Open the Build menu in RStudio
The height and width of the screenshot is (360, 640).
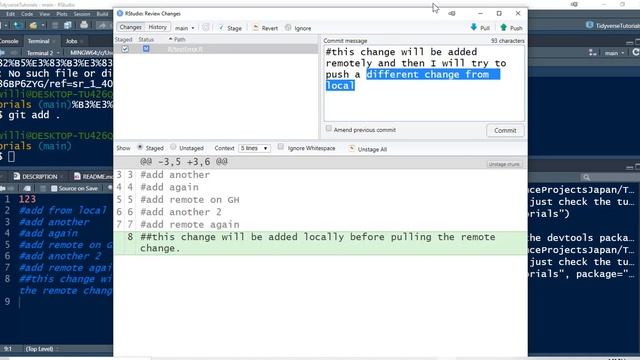pos(102,14)
